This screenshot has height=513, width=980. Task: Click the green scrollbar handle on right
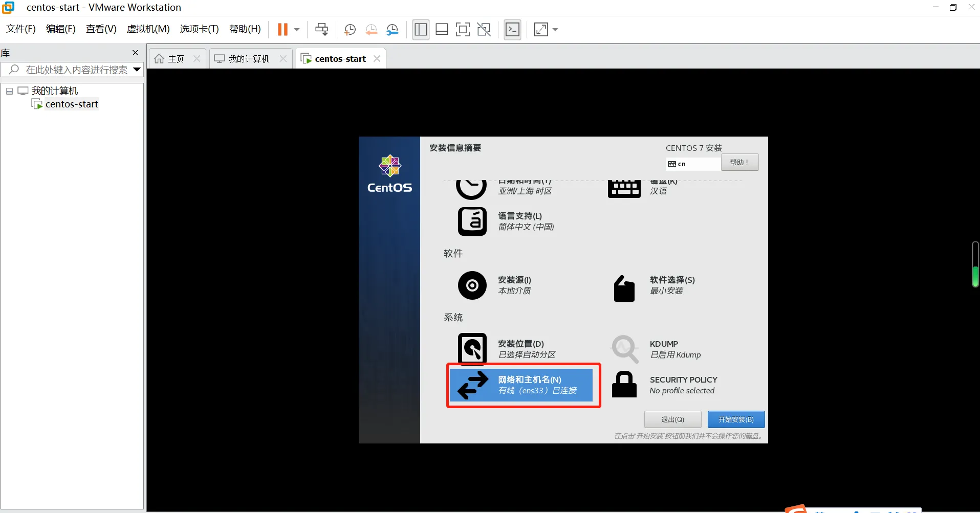tap(975, 276)
